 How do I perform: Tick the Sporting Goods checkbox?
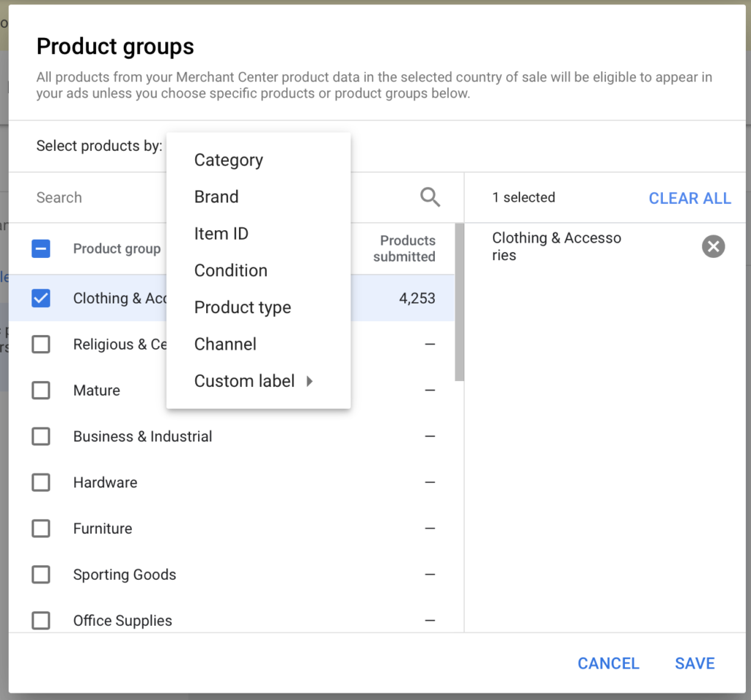(x=41, y=575)
